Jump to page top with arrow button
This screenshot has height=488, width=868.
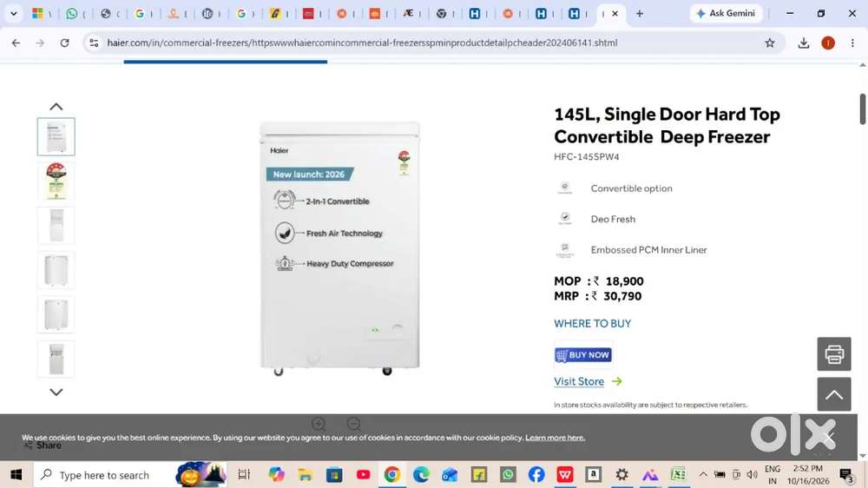tap(833, 394)
